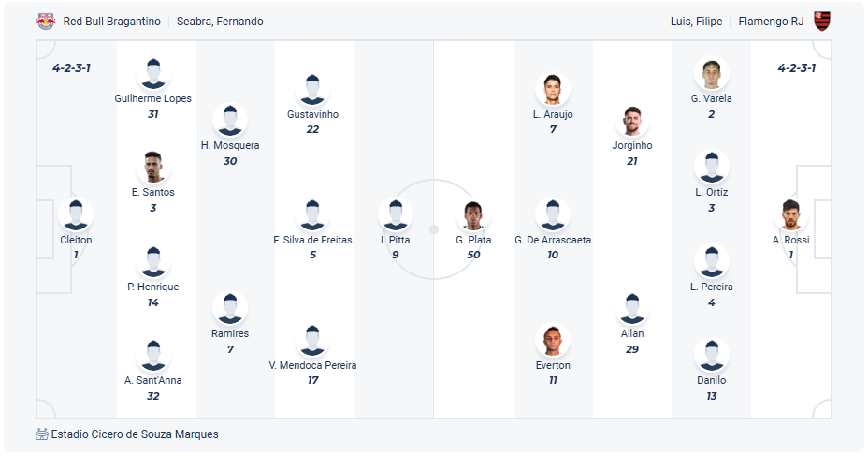
Task: Open the Flamengo RJ team link
Action: pos(771,22)
